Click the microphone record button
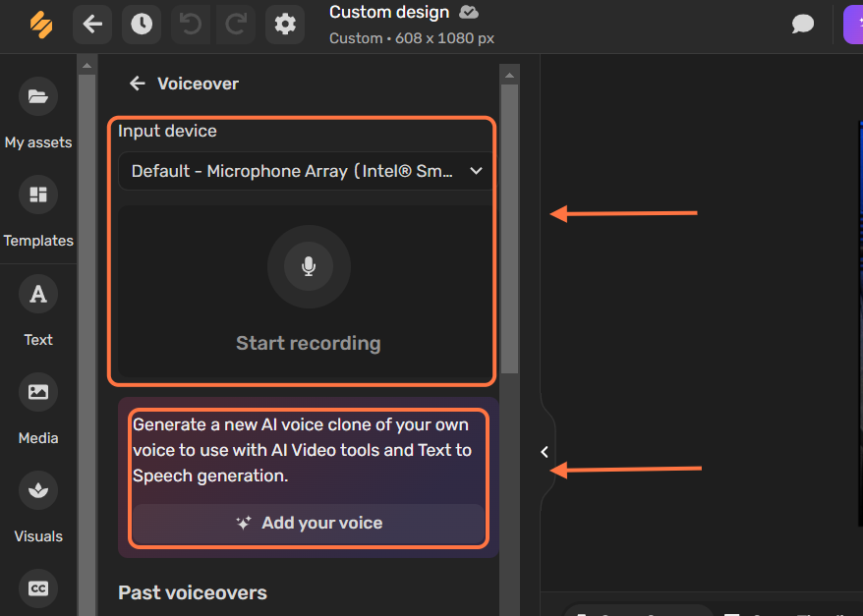863x616 pixels. pos(309,267)
